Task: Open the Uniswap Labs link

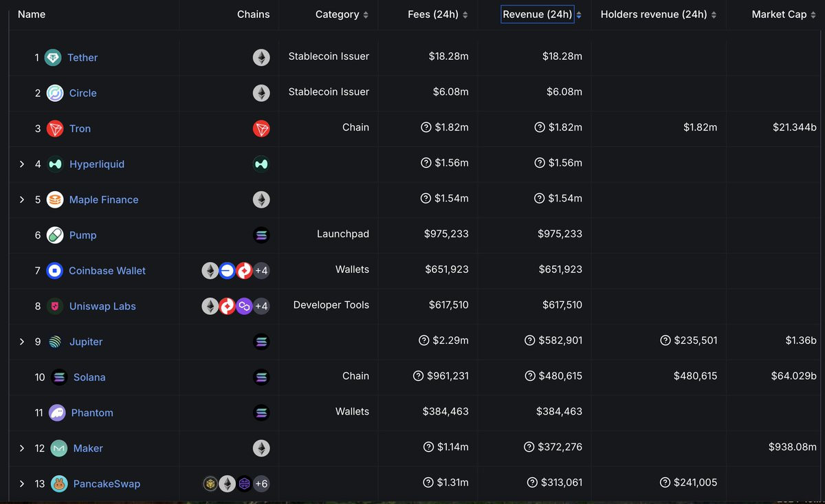Action: (x=102, y=307)
